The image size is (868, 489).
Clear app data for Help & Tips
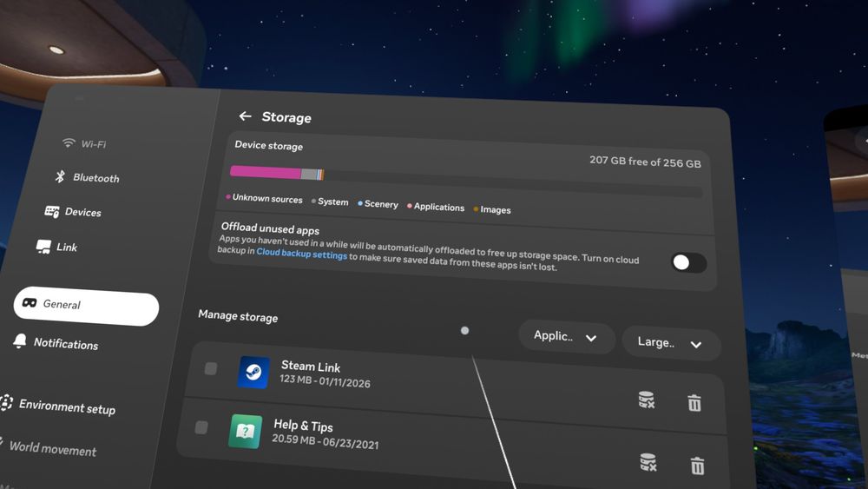point(648,462)
